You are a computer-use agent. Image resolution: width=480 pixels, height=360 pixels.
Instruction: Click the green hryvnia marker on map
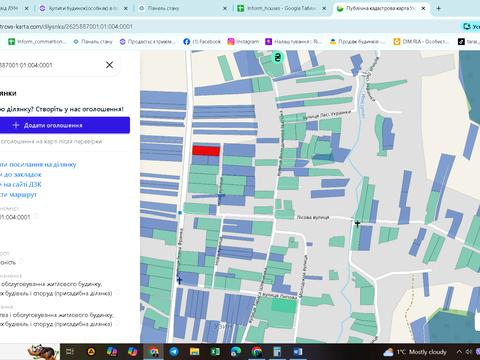277,57
